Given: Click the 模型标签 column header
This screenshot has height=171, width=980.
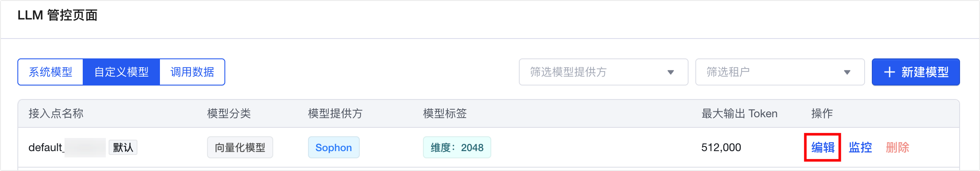Looking at the screenshot, I should coord(445,113).
